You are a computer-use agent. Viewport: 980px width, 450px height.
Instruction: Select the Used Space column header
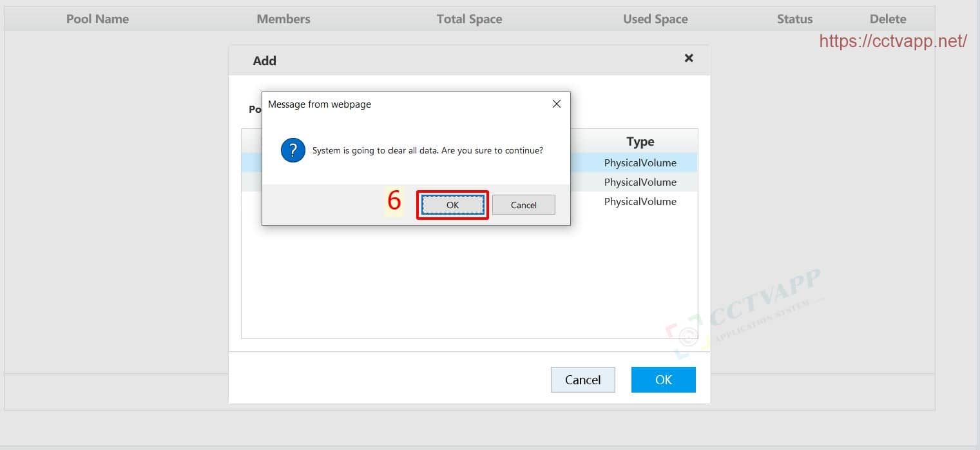coord(655,19)
